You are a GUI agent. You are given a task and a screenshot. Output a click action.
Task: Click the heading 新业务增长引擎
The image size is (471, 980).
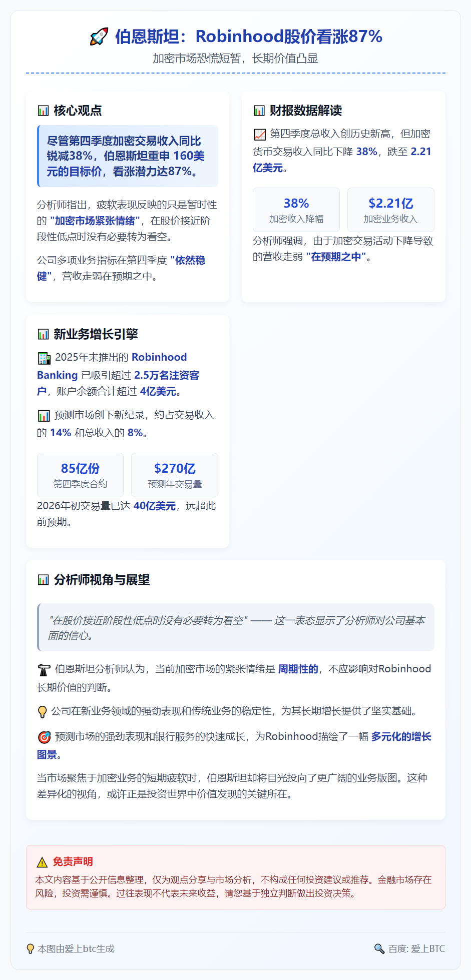96,334
